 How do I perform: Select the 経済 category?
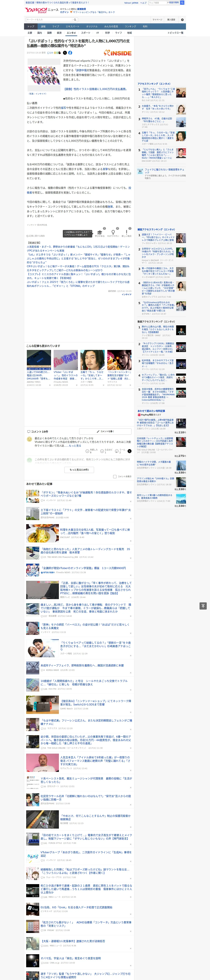(x=59, y=33)
